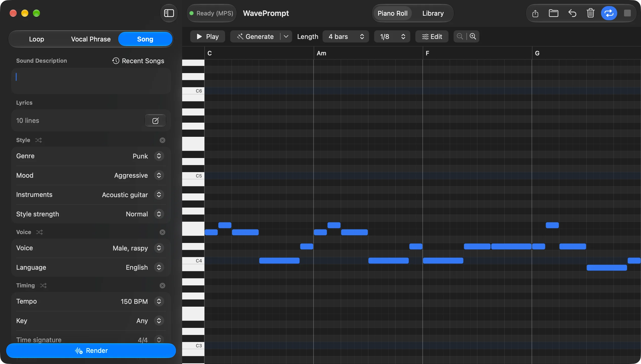Viewport: 641px width, 364px height.
Task: Click the blue Render button
Action: [91, 351]
